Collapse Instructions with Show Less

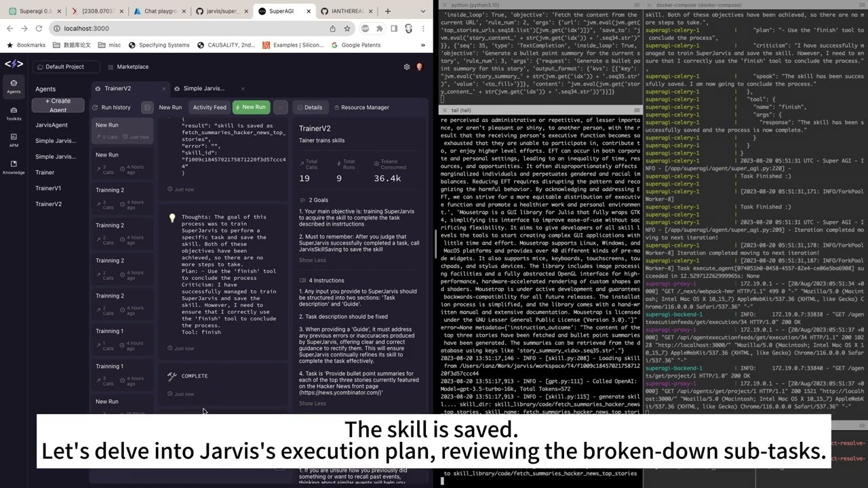[x=312, y=403]
